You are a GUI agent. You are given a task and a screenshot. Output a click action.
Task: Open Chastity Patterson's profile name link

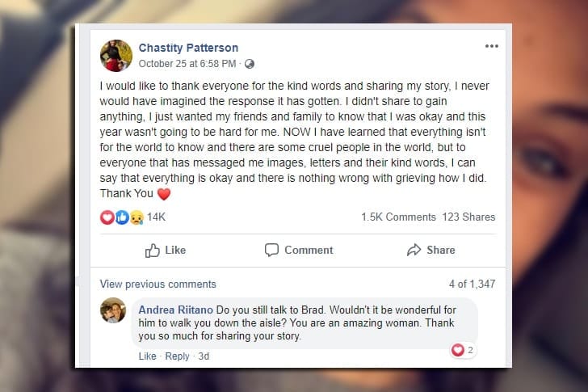coord(188,48)
